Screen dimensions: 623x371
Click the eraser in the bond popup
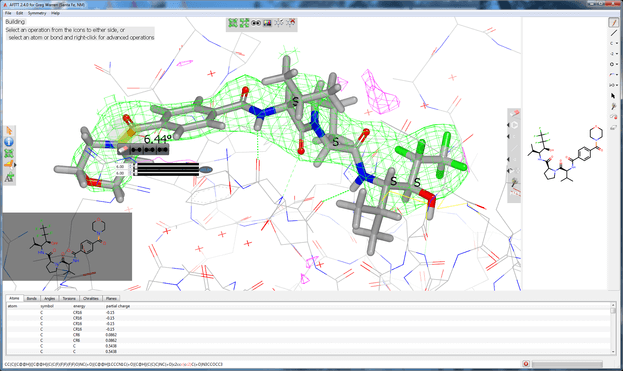coord(124,150)
